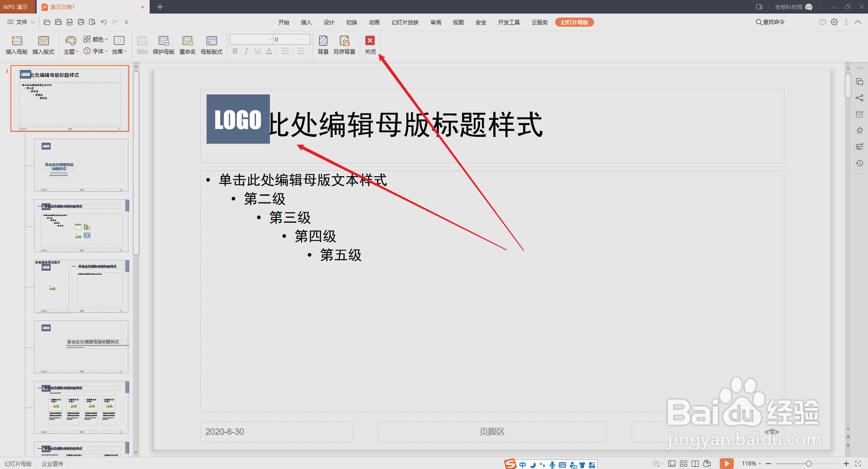Toggle underline formatting
The width and height of the screenshot is (868, 469).
tap(257, 51)
